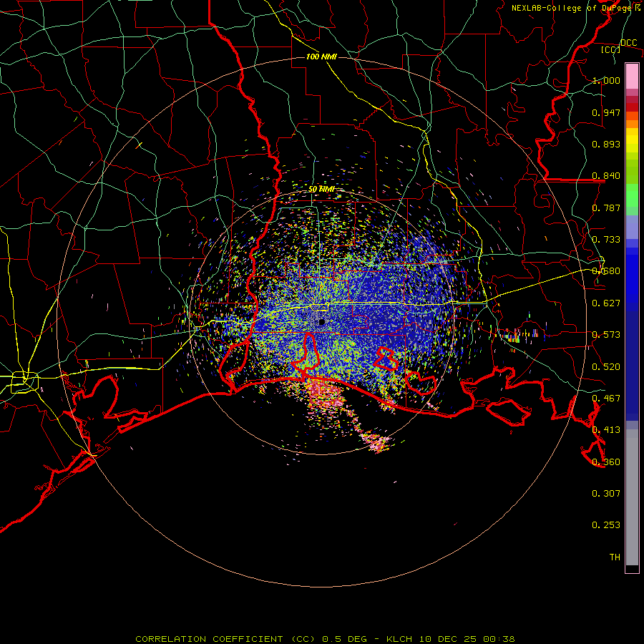The image size is (644, 644).
Task: Click the Correlation Coefficient KLCH caption text
Action: [x=325, y=639]
